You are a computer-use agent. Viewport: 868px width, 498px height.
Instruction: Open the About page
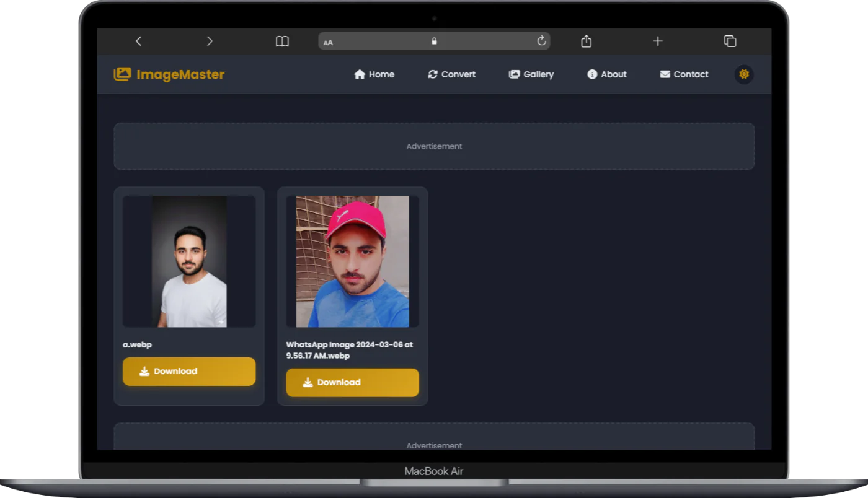tap(606, 74)
